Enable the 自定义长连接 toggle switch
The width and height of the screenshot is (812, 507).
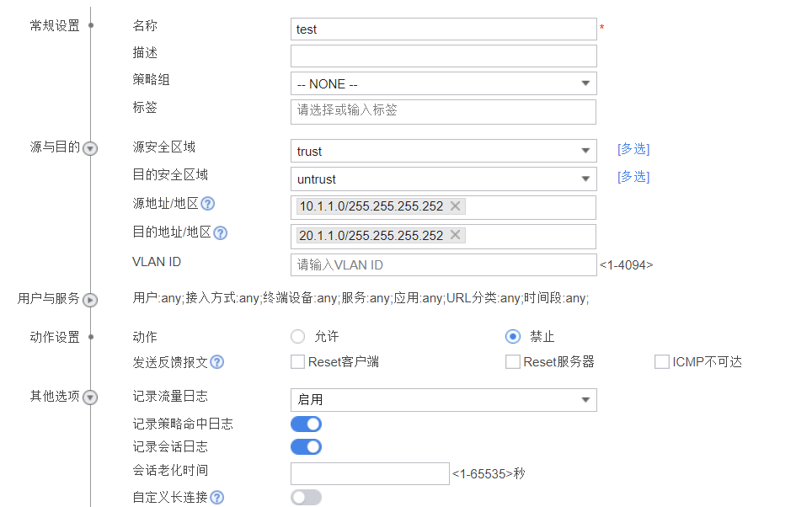click(x=306, y=497)
